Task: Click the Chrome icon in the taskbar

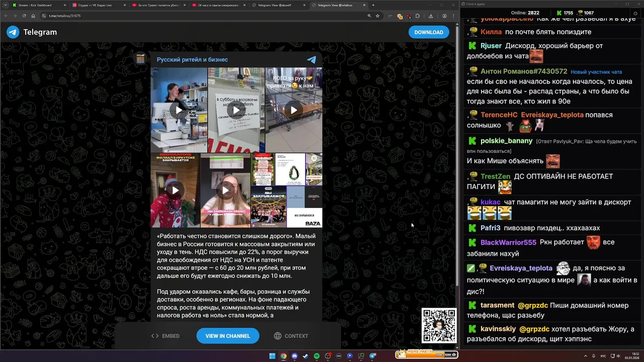Action: tap(283, 356)
